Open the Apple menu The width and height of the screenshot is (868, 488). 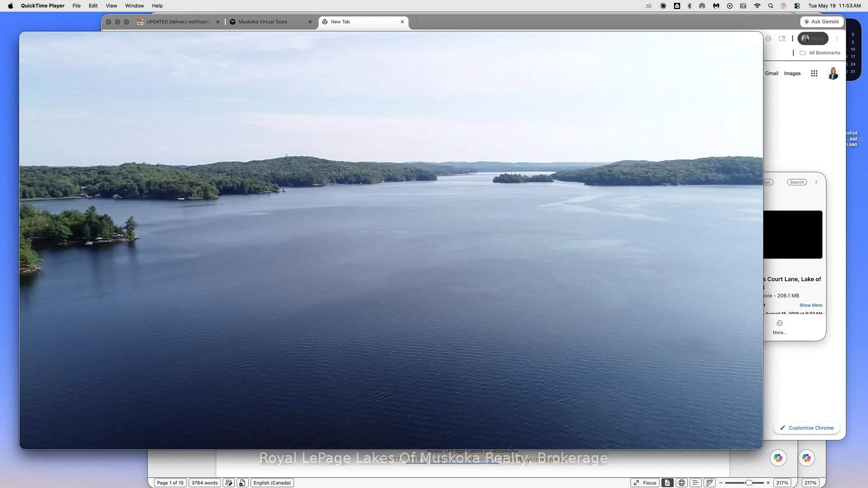coord(10,6)
